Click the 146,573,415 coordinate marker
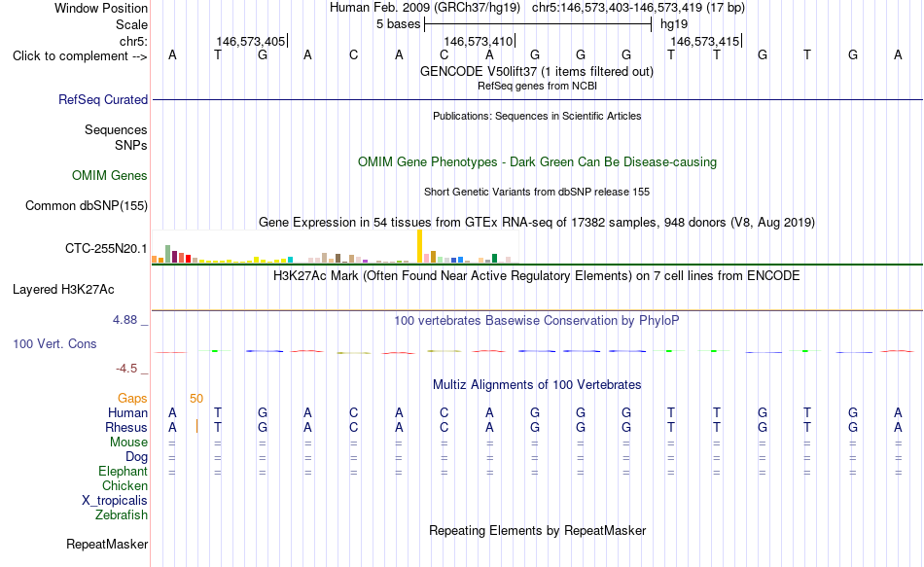924x567 pixels. point(705,41)
